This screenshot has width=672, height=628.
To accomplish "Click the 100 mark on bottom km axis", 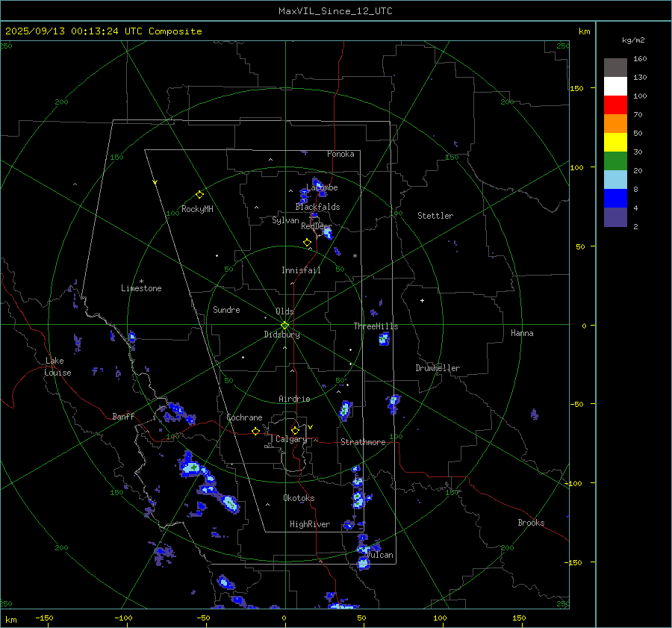I will point(440,618).
